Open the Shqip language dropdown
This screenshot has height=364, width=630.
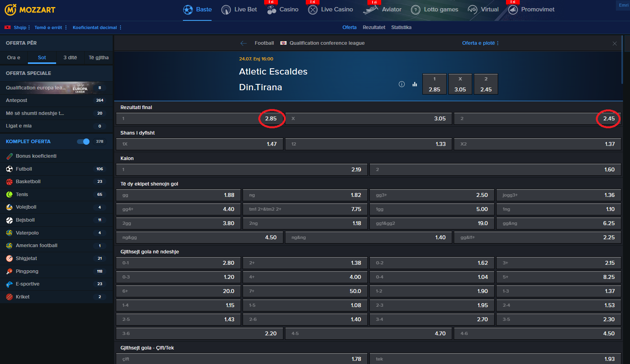(x=22, y=27)
